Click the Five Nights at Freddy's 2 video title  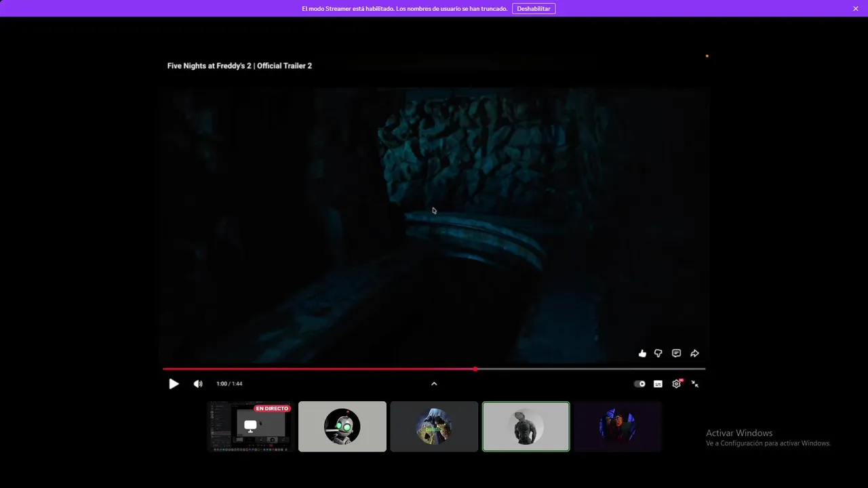[239, 66]
